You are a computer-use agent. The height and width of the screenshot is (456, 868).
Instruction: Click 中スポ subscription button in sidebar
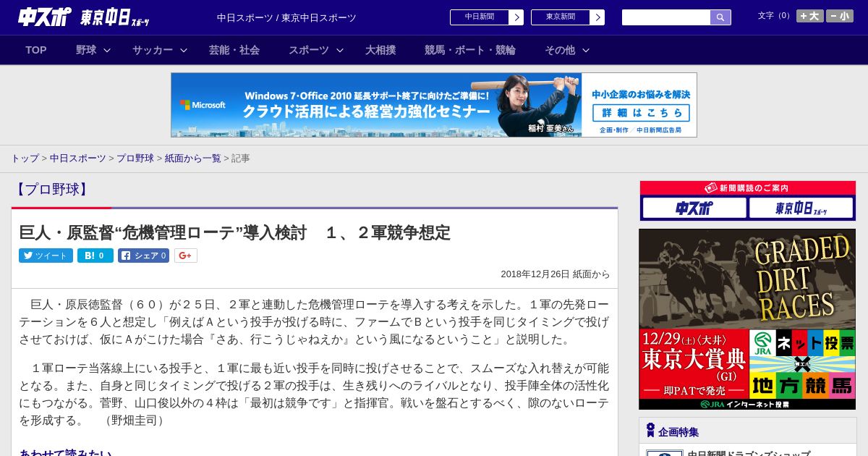coord(694,208)
